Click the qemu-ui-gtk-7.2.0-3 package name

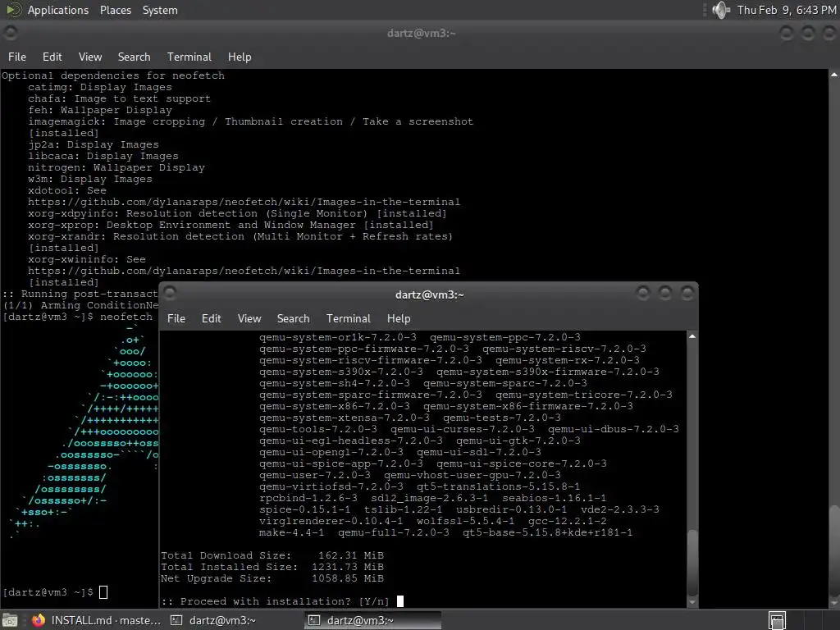tap(518, 441)
